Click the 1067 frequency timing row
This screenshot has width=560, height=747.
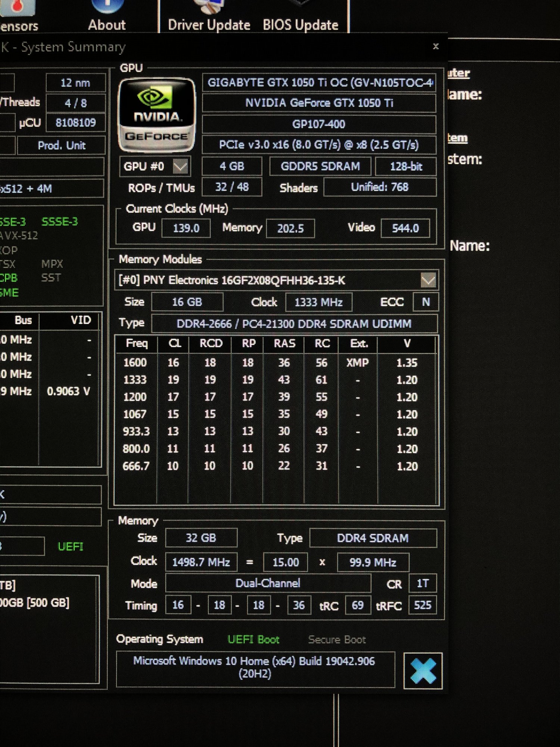tap(276, 414)
